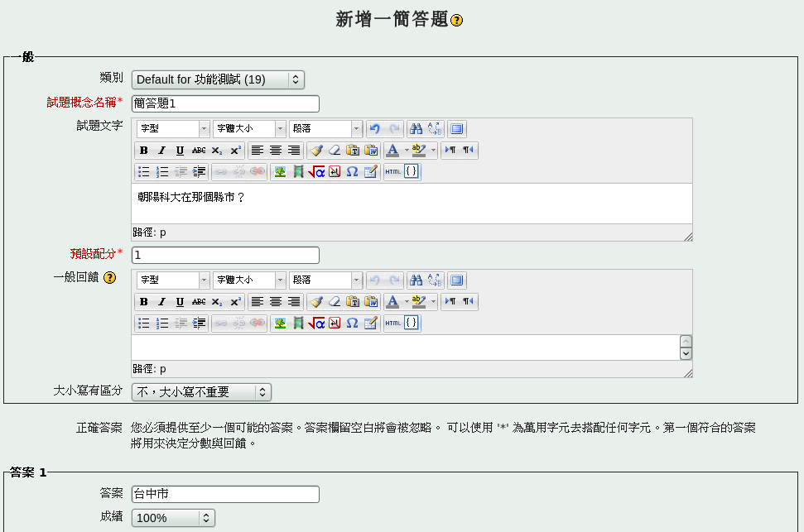Open the help icon beside the page title
Viewport: 804px width, 532px height.
coord(457,21)
